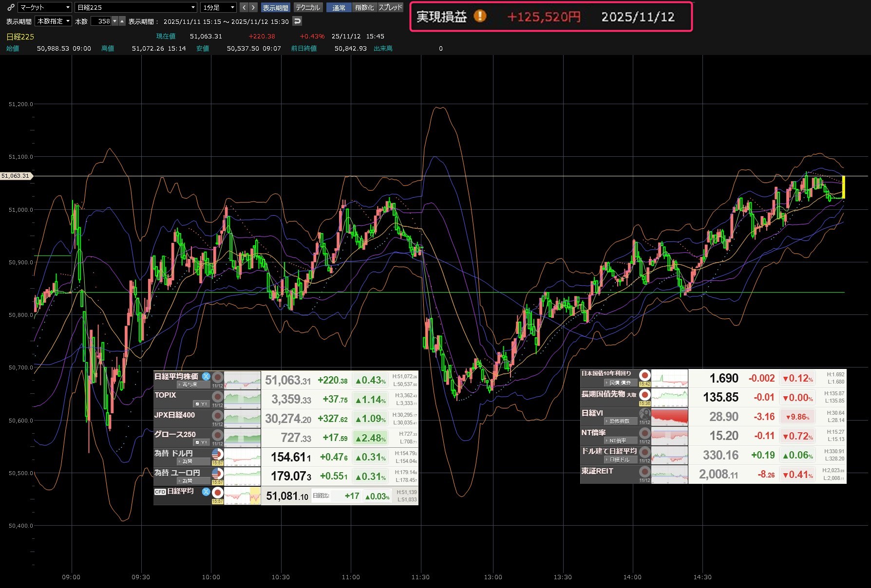Switch to the 指数化 chart mode tab
The image size is (871, 588).
click(364, 7)
